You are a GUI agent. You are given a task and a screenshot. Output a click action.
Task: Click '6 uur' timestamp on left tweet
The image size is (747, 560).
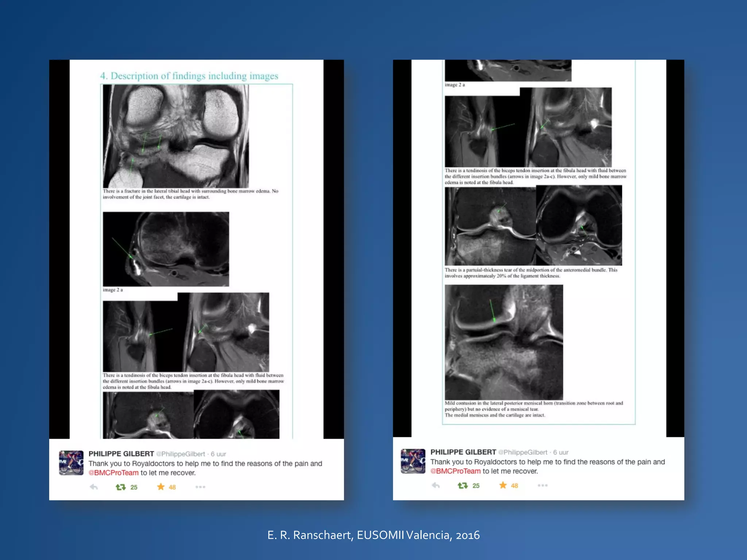[218, 454]
